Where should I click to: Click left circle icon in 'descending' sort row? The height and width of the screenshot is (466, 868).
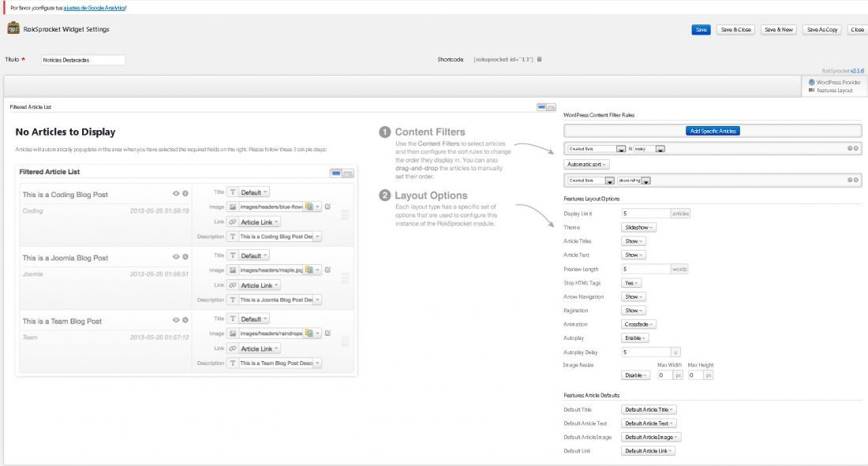[x=850, y=180]
